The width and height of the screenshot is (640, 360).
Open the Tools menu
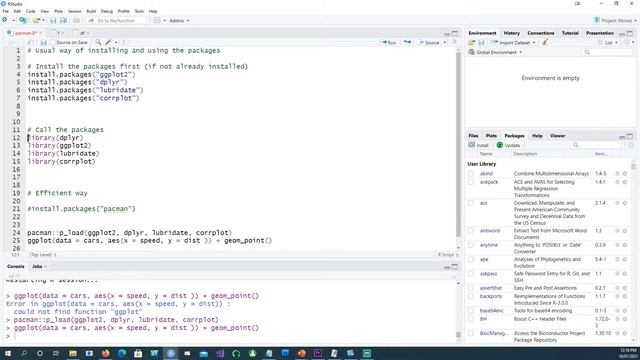pyautogui.click(x=139, y=11)
